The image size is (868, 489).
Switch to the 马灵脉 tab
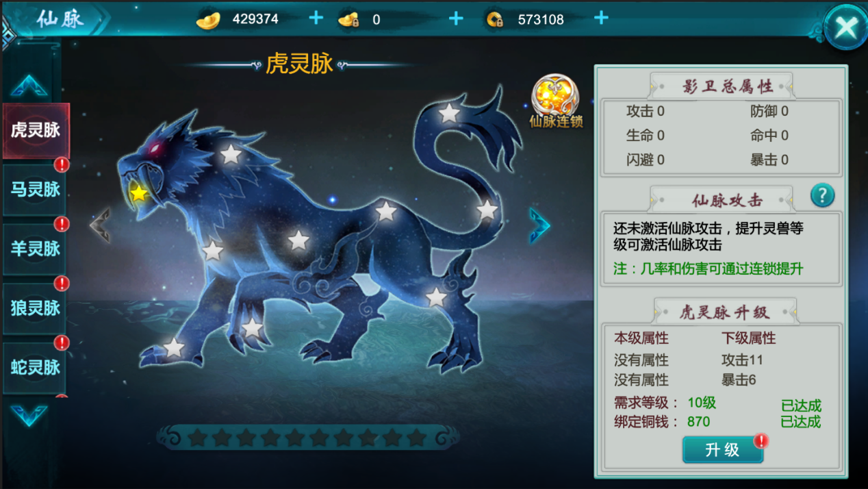[x=35, y=190]
